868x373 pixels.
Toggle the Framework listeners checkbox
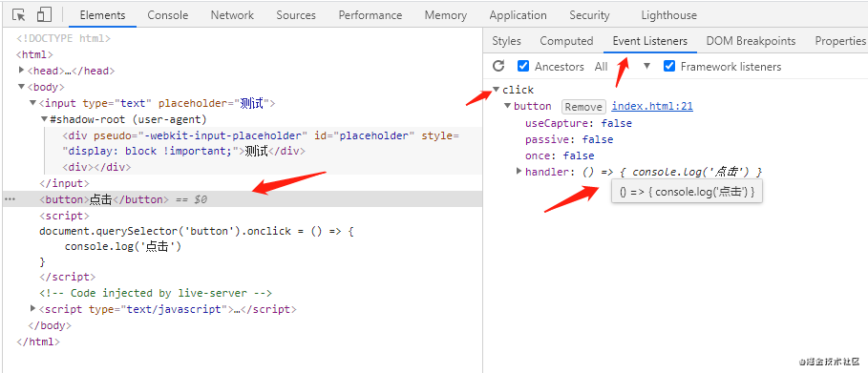click(x=669, y=67)
